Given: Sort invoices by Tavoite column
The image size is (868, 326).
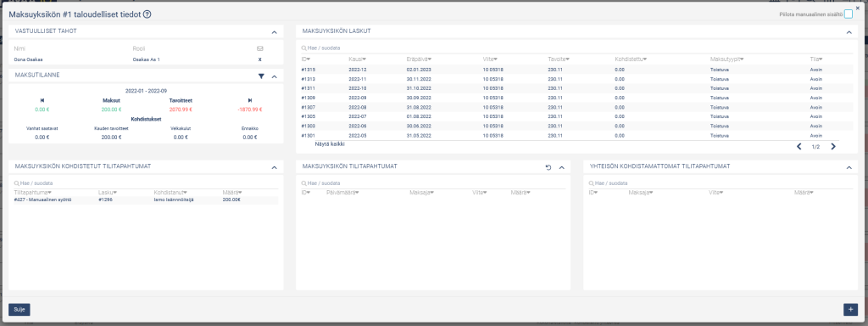Looking at the screenshot, I should (559, 59).
